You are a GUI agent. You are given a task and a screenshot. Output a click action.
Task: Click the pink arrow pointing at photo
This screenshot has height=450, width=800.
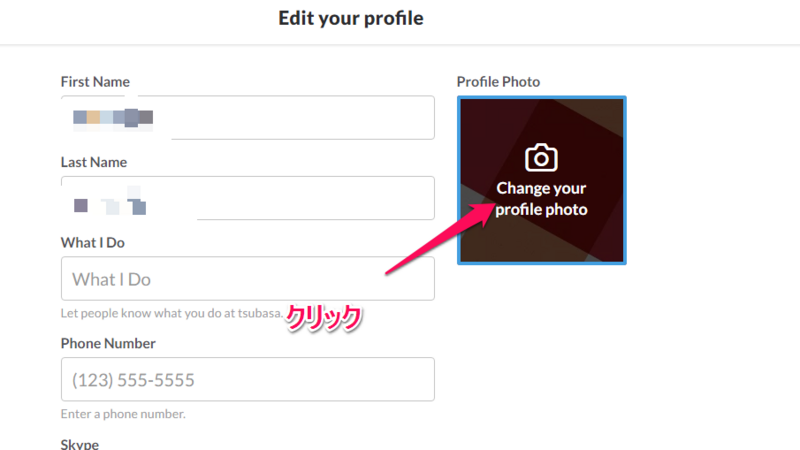440,238
